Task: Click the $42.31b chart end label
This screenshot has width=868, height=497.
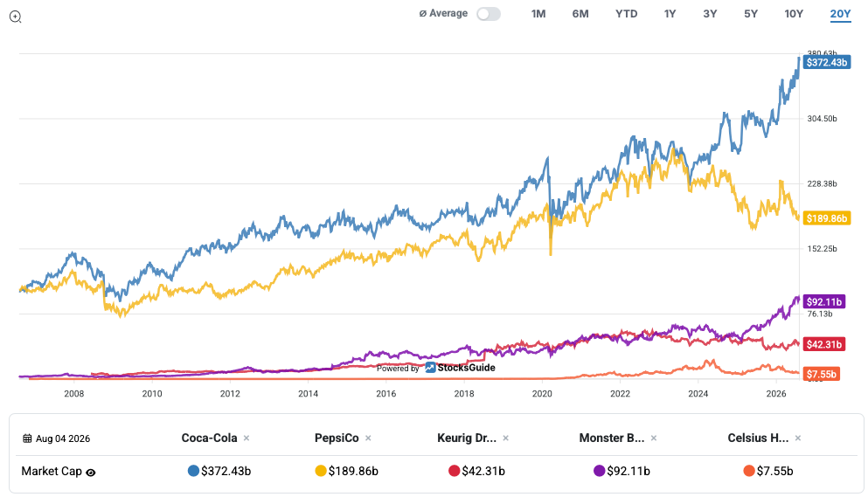Action: pos(823,344)
